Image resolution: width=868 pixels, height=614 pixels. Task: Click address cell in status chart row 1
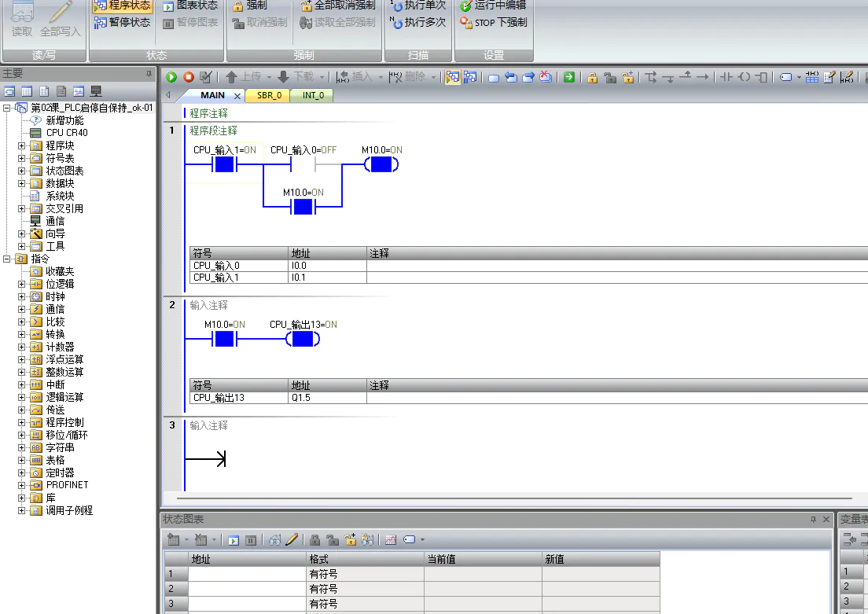coord(247,574)
